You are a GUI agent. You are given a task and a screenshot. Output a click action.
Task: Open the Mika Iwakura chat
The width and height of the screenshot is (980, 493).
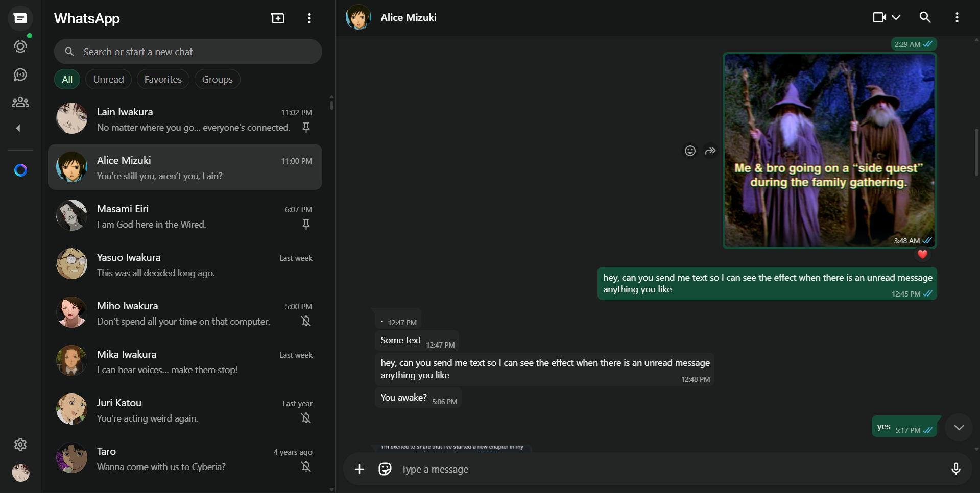click(x=185, y=361)
